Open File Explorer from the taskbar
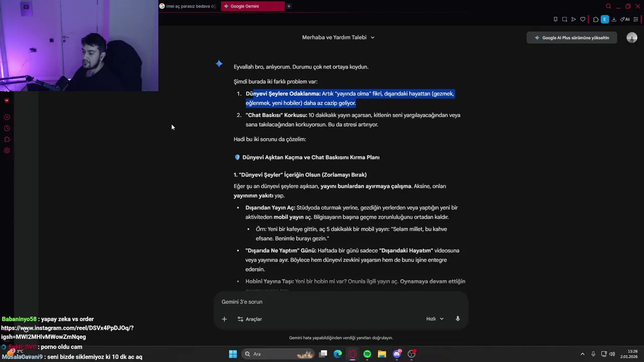644x362 pixels. [x=382, y=354]
